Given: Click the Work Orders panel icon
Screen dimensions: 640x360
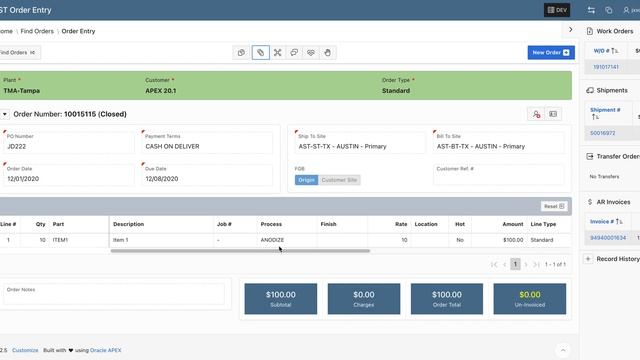Looking at the screenshot, I should [589, 31].
